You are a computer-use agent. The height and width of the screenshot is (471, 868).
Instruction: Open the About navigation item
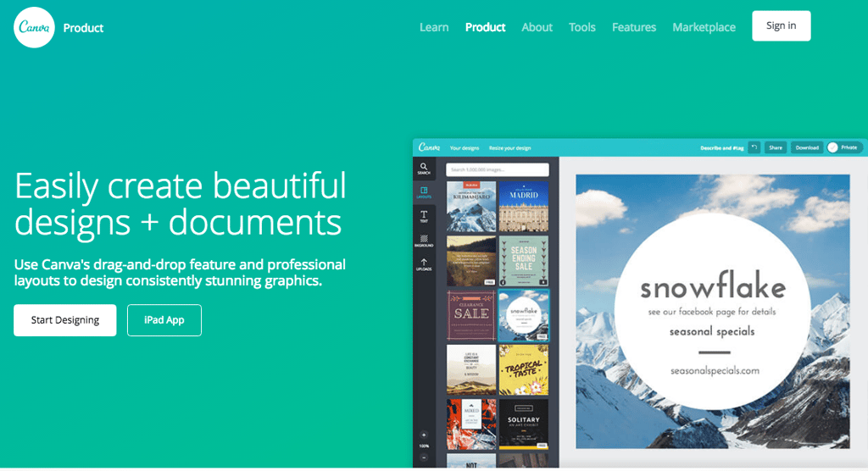tap(537, 27)
